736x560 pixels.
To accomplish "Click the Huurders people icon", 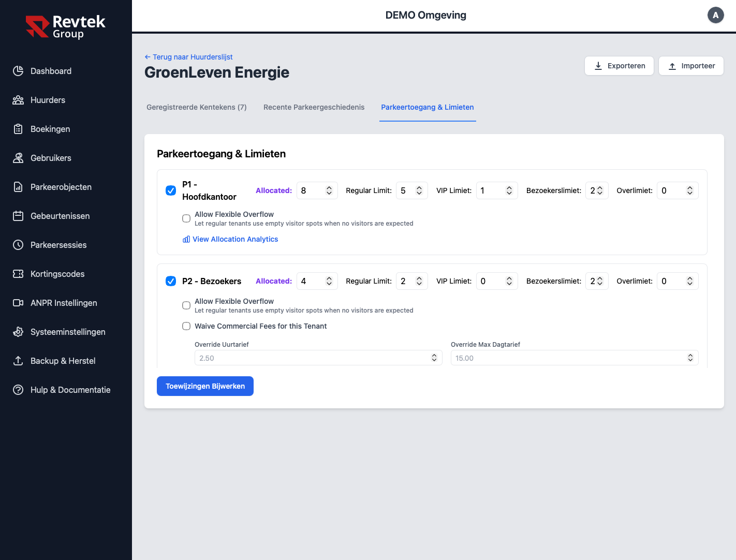I will tap(18, 100).
